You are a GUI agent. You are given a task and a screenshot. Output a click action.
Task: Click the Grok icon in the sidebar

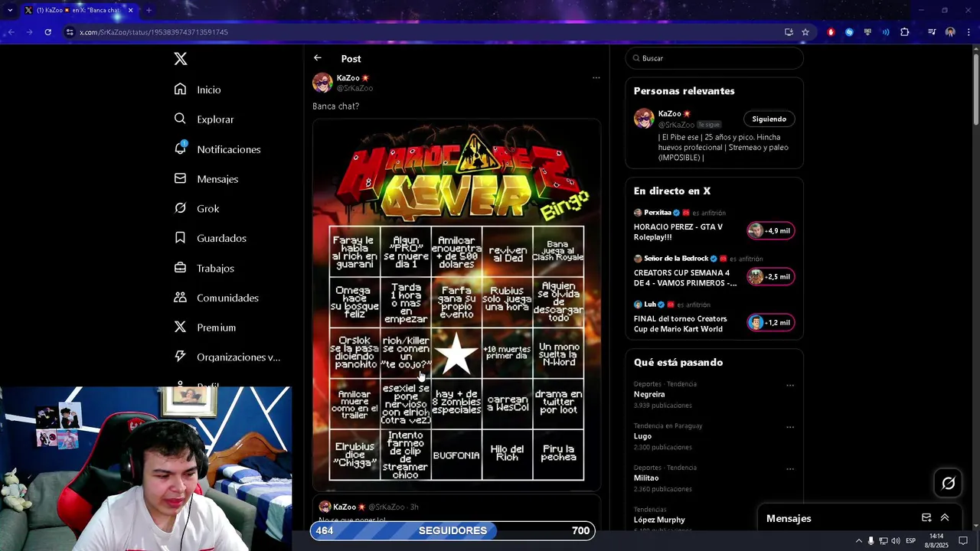pos(180,208)
